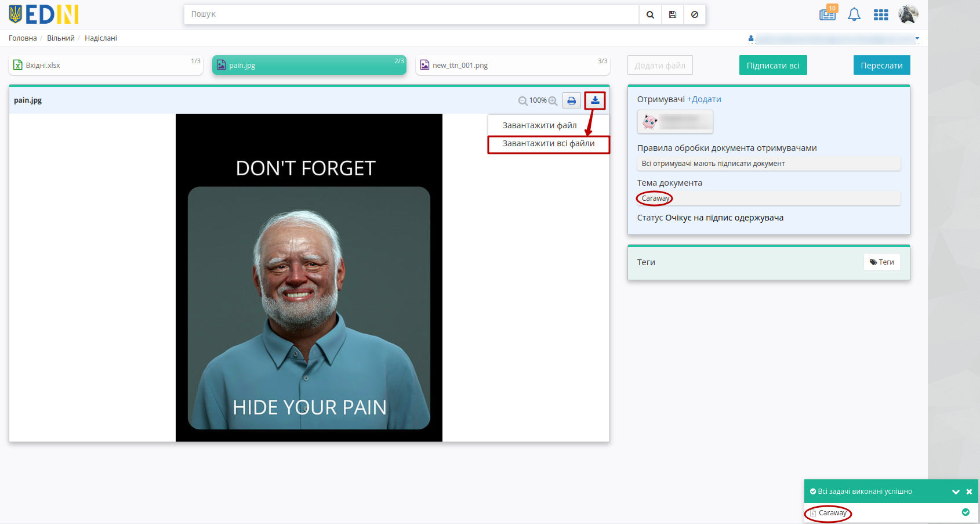Click the recipient avatar chip

pyautogui.click(x=675, y=122)
